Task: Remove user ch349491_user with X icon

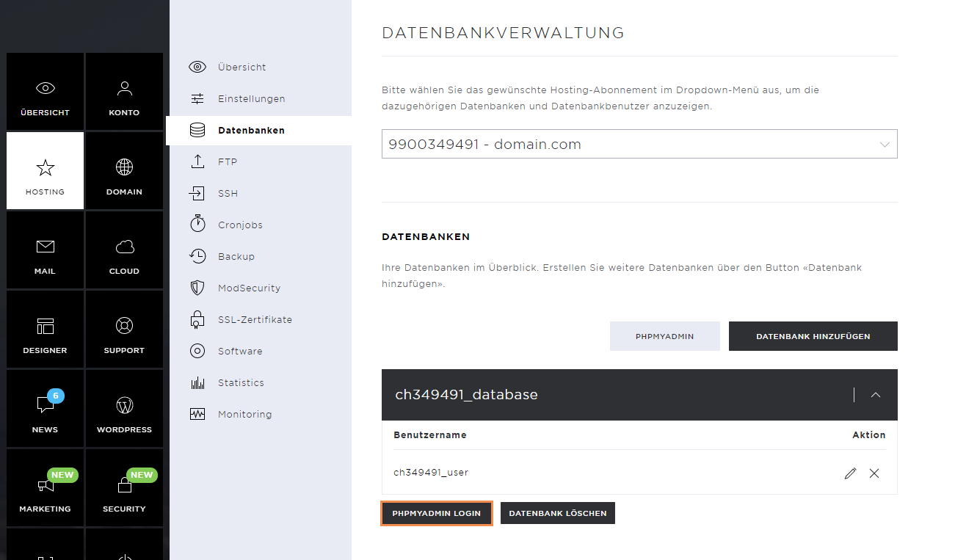Action: (874, 473)
